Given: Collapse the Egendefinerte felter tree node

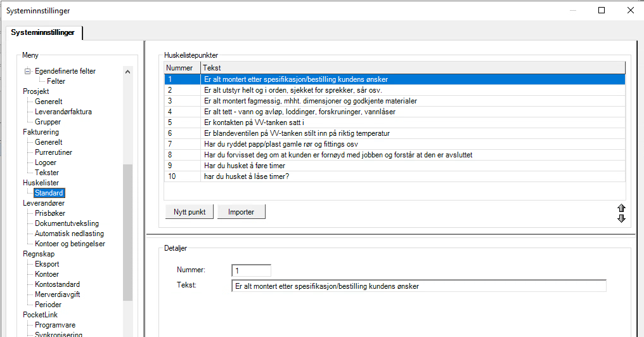Looking at the screenshot, I should 27,71.
